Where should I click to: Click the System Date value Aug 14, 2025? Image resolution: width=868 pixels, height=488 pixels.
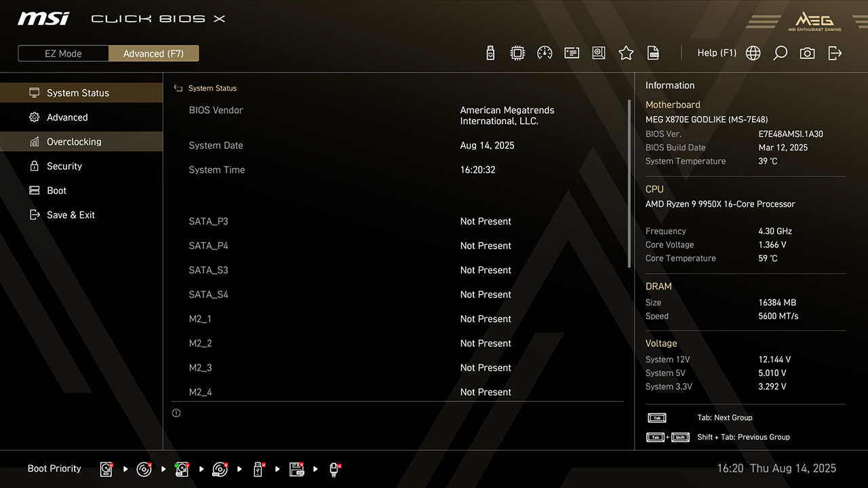[487, 145]
